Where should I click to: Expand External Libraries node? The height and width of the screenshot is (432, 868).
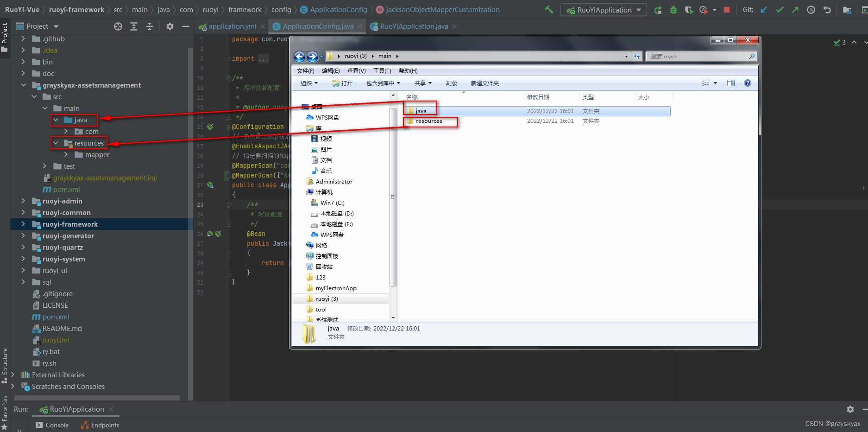13,375
